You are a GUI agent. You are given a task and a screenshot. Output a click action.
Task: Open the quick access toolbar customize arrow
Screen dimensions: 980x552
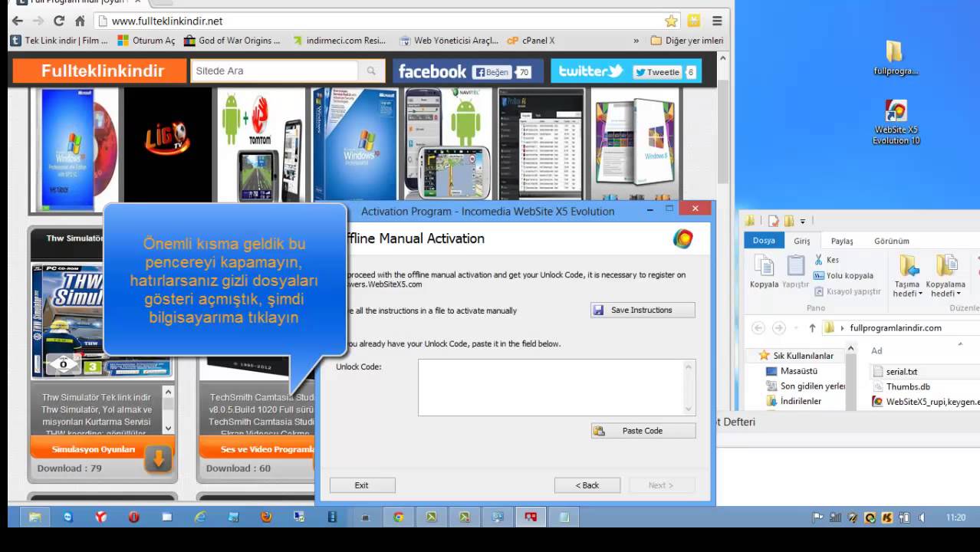point(803,221)
